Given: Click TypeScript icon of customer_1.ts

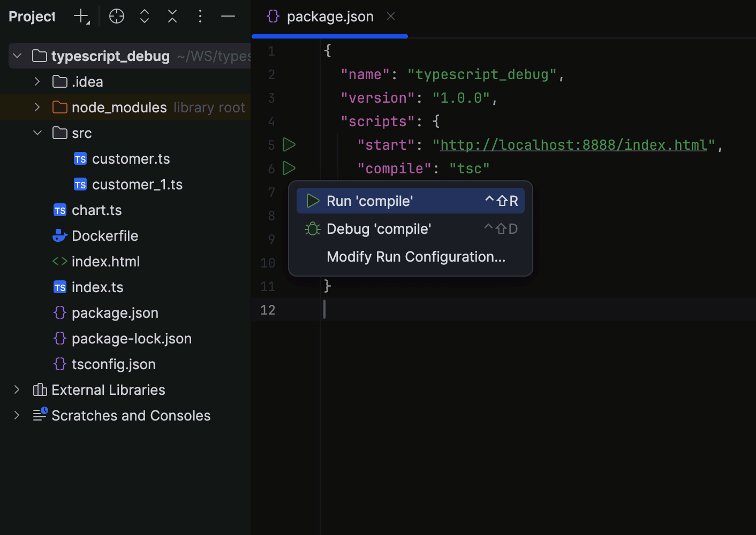Looking at the screenshot, I should pos(80,185).
